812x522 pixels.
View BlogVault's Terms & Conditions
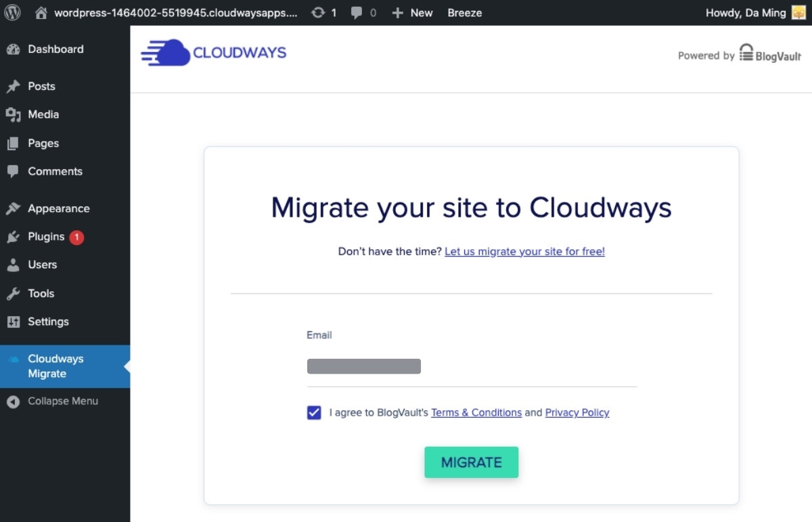tap(476, 412)
